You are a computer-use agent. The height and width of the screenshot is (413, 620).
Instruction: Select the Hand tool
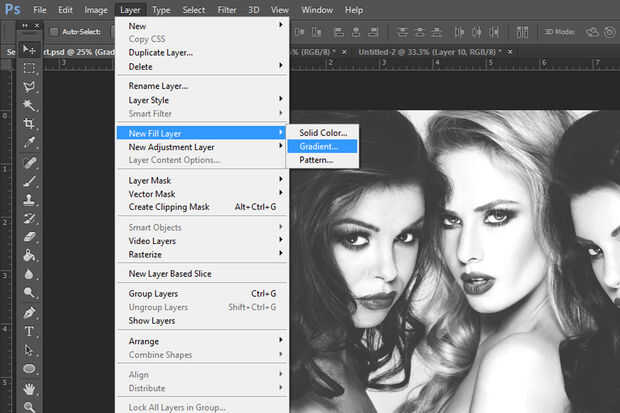pos(29,388)
